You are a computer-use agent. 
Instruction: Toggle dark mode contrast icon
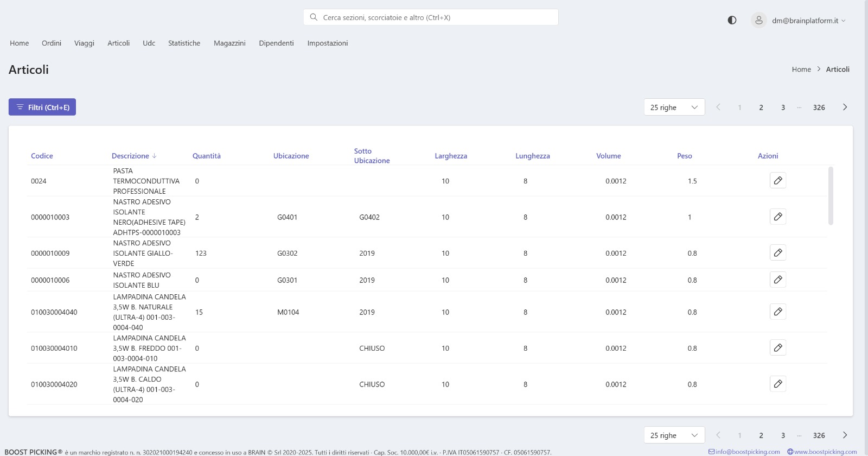click(x=732, y=20)
